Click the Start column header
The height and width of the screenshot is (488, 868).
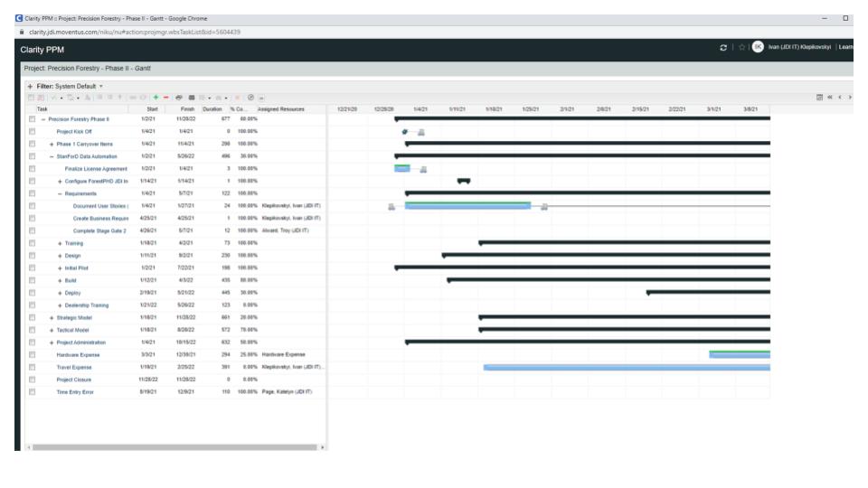click(152, 109)
